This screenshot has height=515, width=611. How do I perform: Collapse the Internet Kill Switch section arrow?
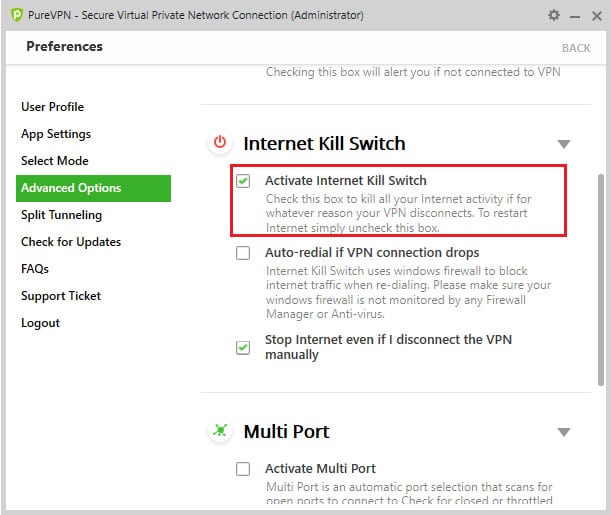point(564,144)
